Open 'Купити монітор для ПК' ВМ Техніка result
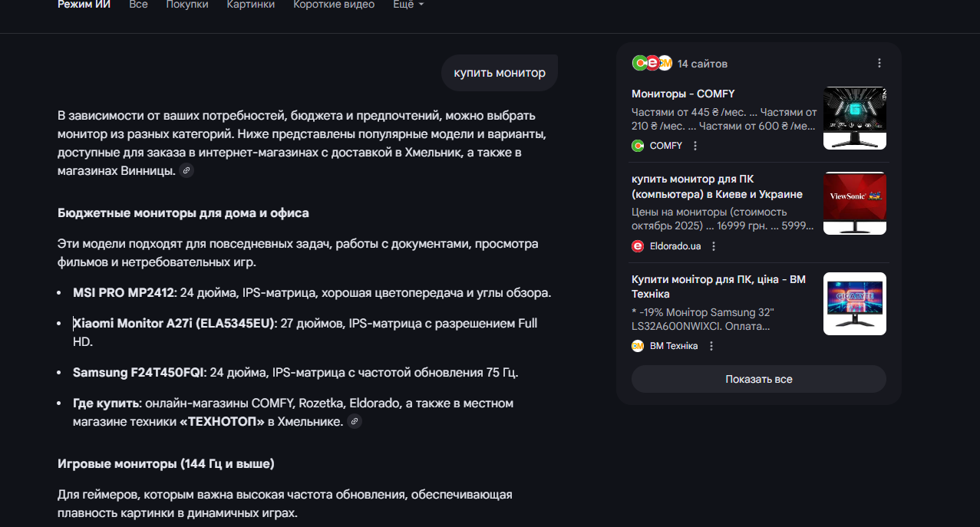 (718, 287)
